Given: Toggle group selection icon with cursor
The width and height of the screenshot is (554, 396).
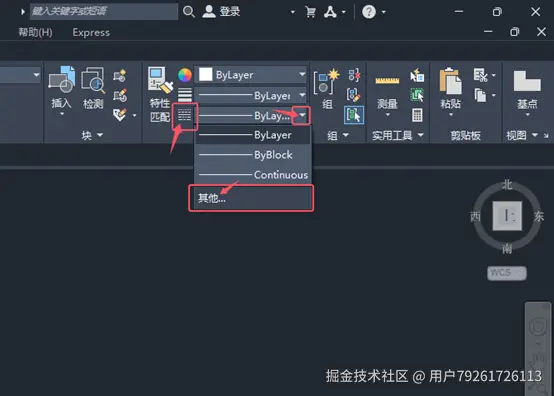Looking at the screenshot, I should point(353,115).
